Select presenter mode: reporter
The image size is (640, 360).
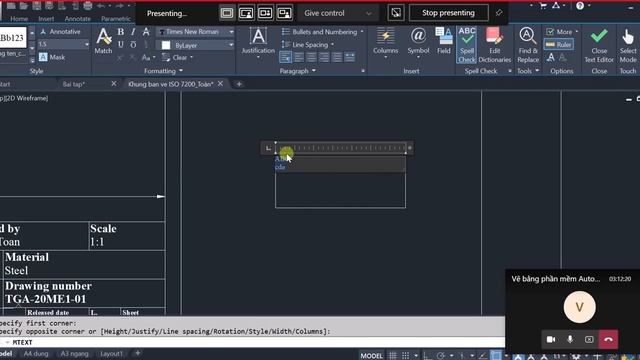(284, 13)
